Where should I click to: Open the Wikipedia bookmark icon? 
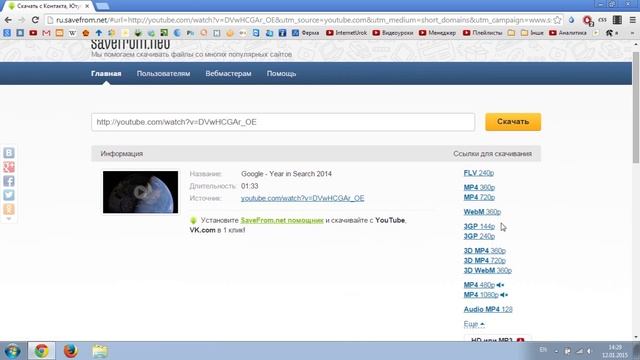pyautogui.click(x=72, y=33)
